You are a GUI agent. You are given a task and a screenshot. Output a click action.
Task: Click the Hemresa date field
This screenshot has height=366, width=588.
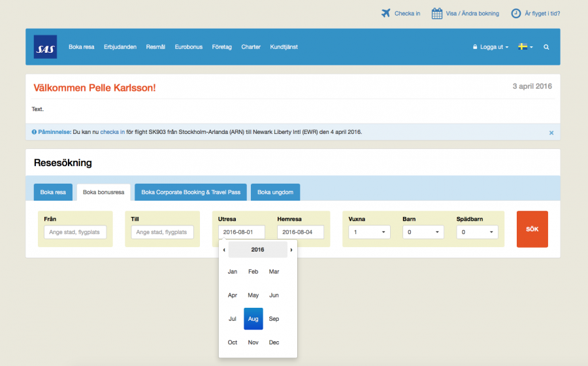pos(300,232)
